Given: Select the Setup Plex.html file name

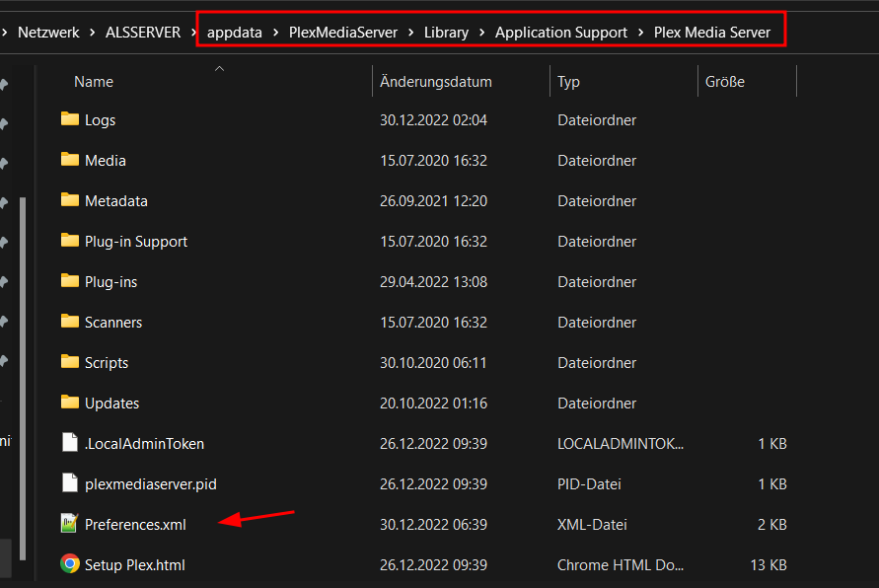Looking at the screenshot, I should coord(134,565).
